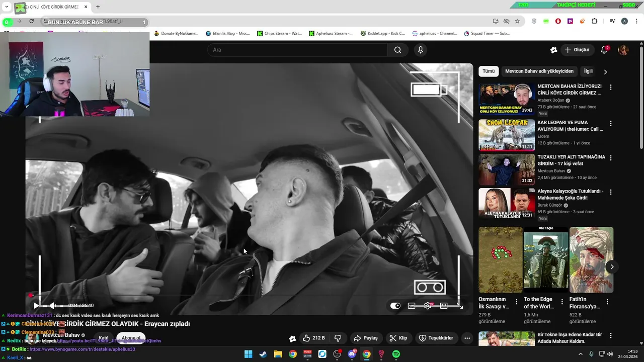Reload the page with the refresh icon
Viewport: 644px width, 362px height.
(x=31, y=21)
